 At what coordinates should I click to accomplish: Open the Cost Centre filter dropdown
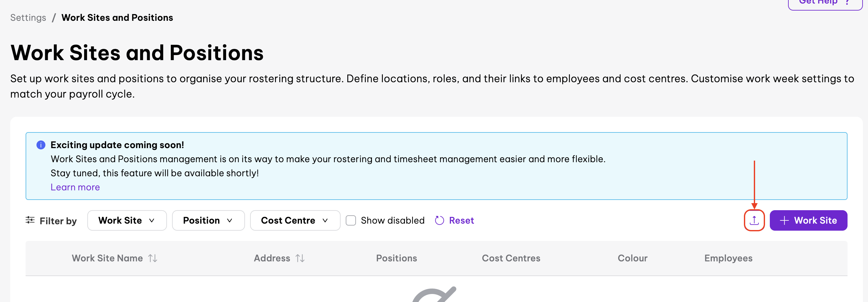tap(295, 220)
